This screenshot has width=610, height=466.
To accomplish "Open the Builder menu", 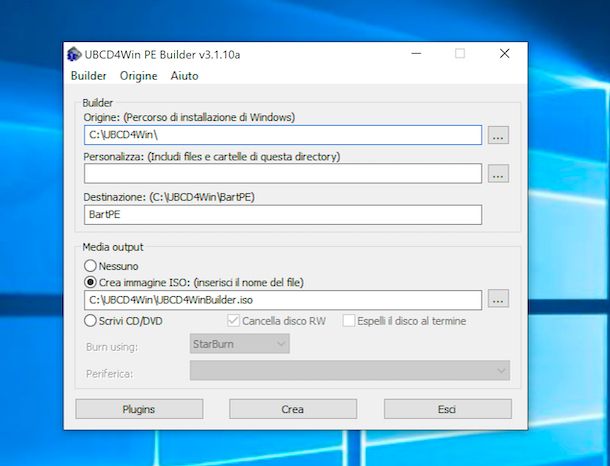I will coord(89,75).
